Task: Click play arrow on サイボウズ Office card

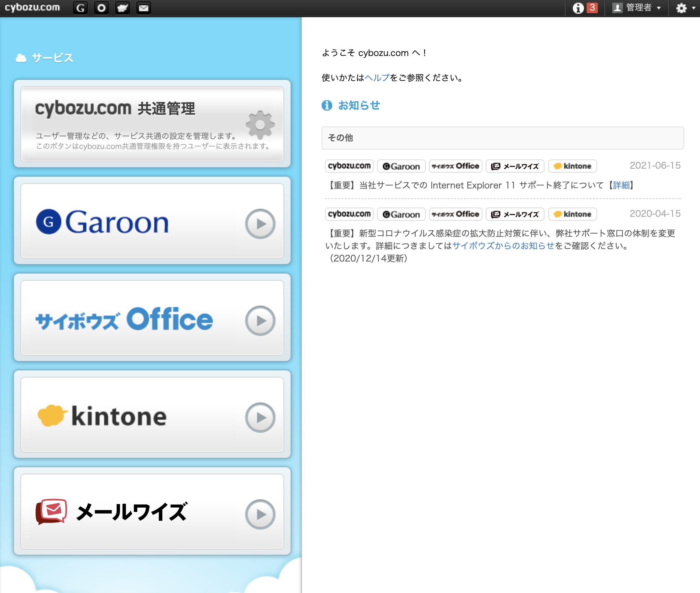Action: (x=260, y=321)
